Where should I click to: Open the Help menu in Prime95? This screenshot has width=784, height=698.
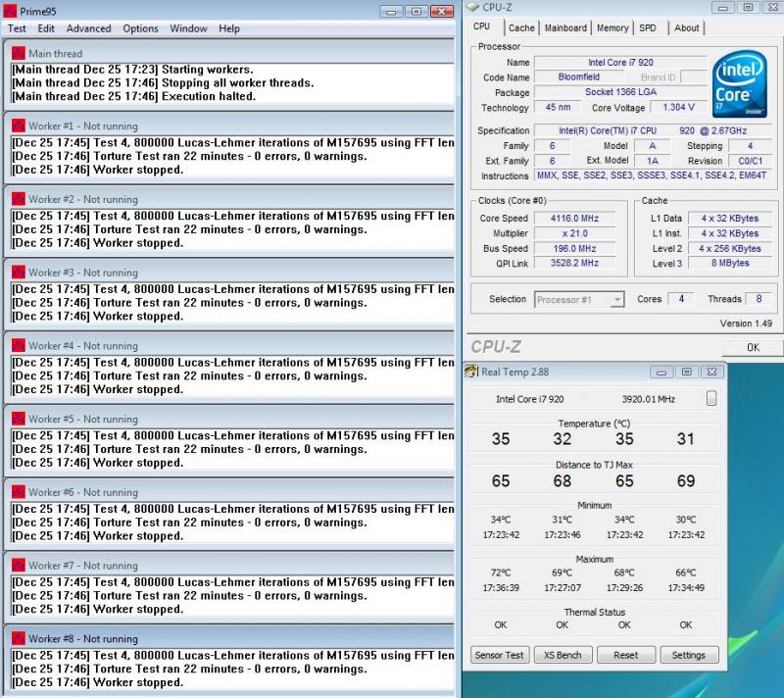(x=229, y=28)
